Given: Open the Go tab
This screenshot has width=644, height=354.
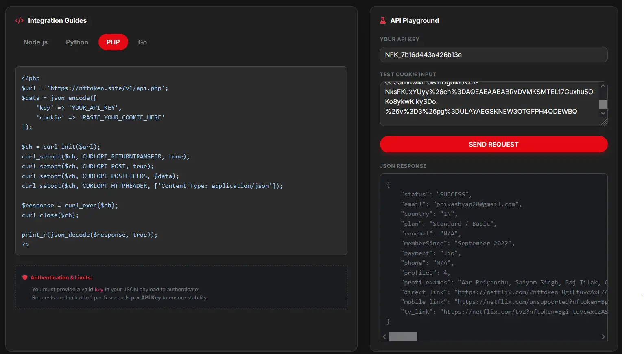Looking at the screenshot, I should click(142, 42).
